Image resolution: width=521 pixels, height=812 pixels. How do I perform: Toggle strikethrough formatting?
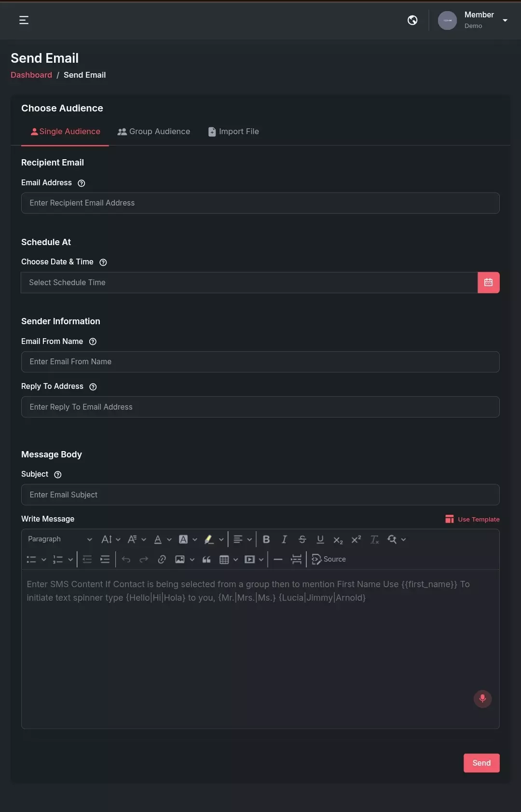302,539
